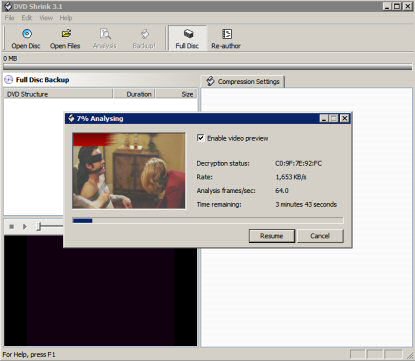Open the File menu
Image resolution: width=415 pixels, height=361 pixels.
tap(9, 18)
